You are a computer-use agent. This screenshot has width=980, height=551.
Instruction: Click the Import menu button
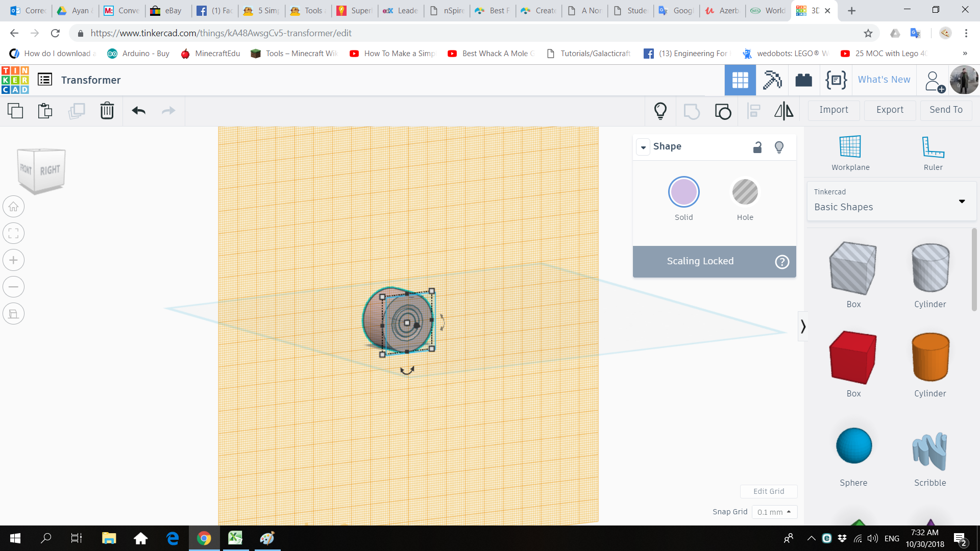(x=834, y=110)
